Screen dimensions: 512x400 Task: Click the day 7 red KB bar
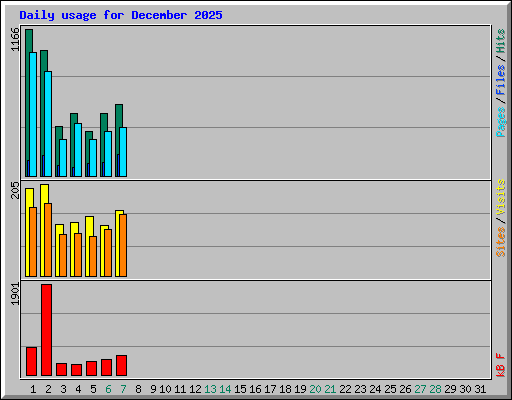pos(121,365)
